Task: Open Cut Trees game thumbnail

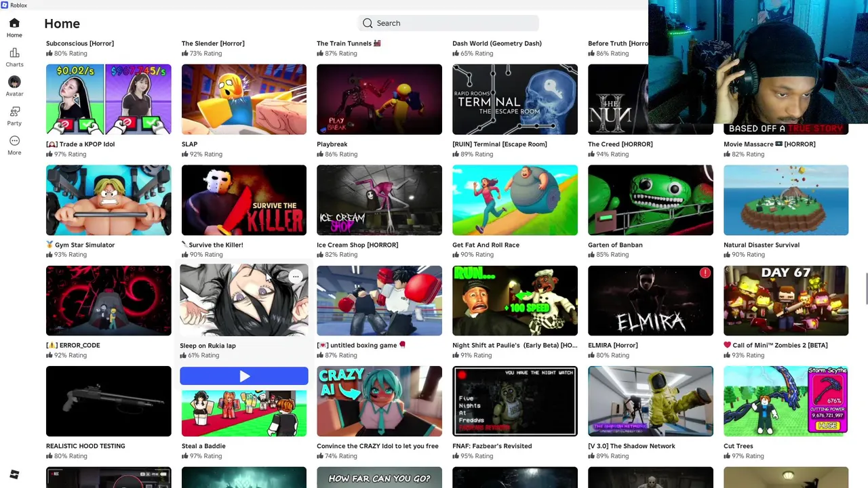Action: (786, 401)
